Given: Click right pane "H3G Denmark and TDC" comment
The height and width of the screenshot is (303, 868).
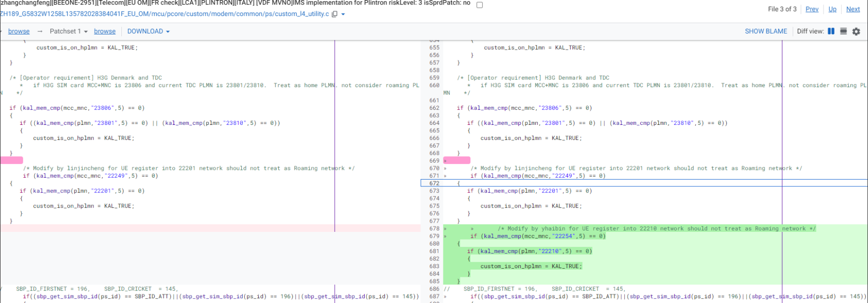Looking at the screenshot, I should [533, 77].
